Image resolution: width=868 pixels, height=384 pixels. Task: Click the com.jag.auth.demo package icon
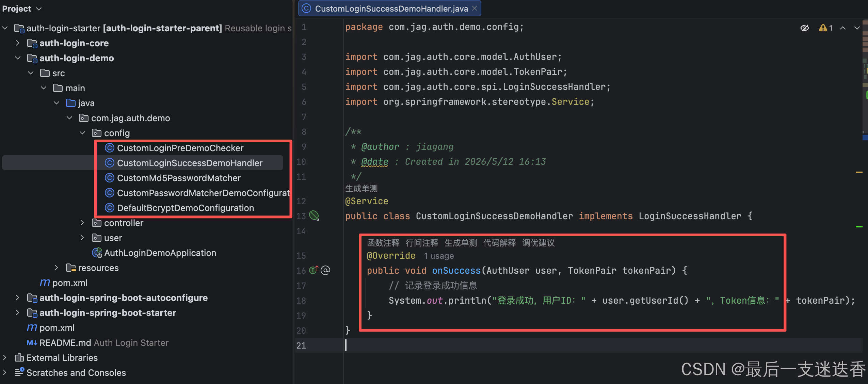pyautogui.click(x=84, y=118)
